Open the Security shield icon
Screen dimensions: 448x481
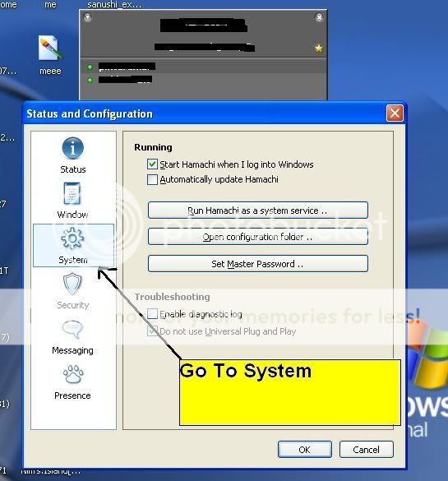click(72, 284)
